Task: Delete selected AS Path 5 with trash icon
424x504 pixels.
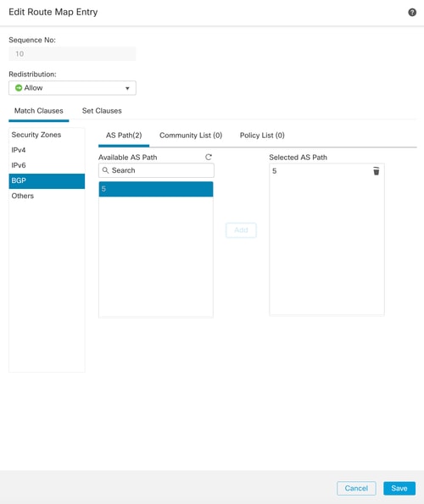Action: pos(376,171)
